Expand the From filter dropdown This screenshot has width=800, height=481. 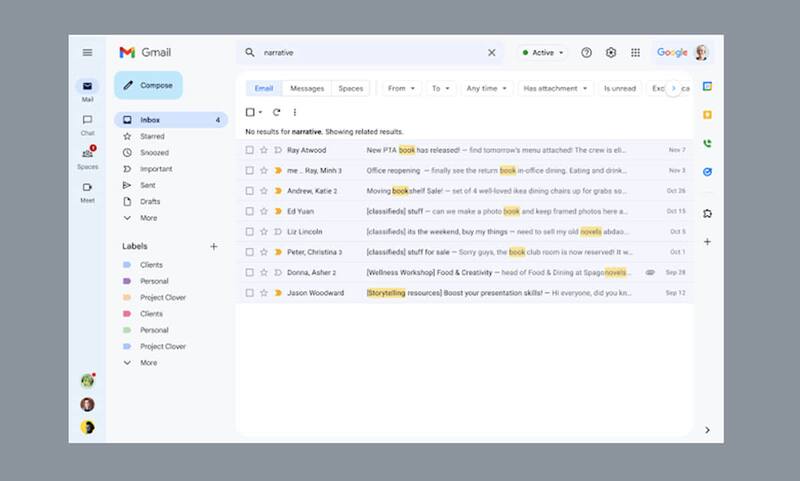click(402, 88)
